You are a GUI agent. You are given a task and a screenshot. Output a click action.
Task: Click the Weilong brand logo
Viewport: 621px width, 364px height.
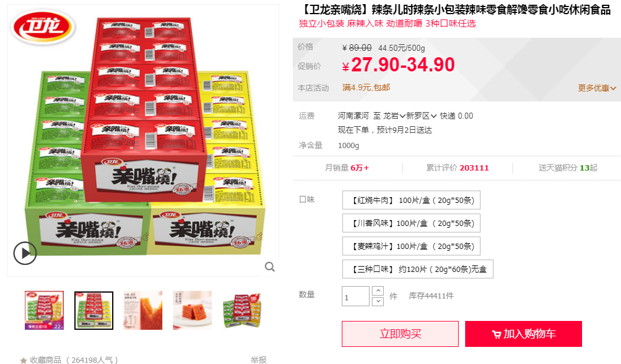pyautogui.click(x=43, y=27)
